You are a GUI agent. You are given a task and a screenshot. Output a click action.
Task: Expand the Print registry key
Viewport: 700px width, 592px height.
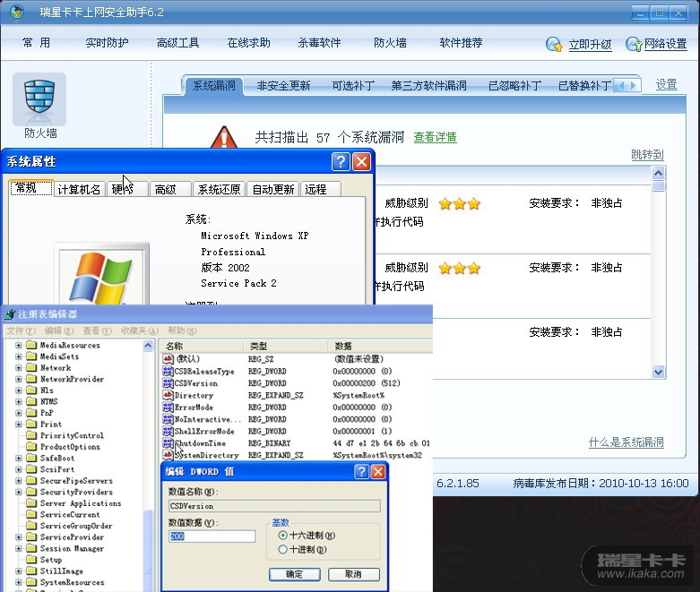(x=19, y=424)
